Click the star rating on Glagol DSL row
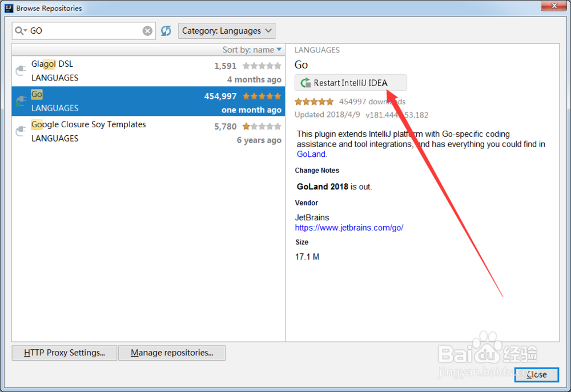The image size is (571, 392). [262, 66]
